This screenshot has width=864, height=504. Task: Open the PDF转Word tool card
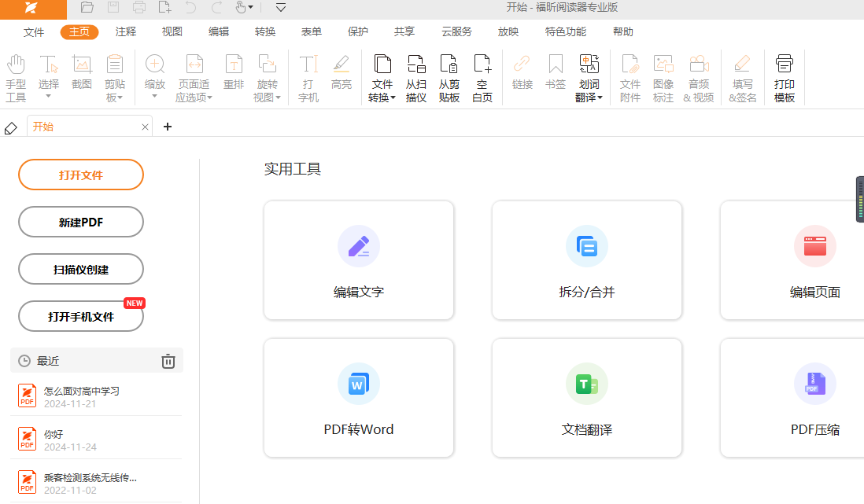click(359, 398)
